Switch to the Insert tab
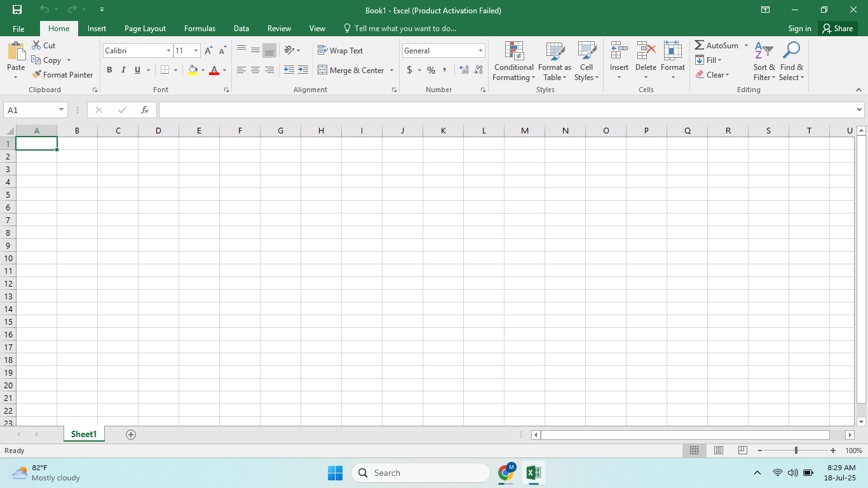The image size is (868, 488). pyautogui.click(x=97, y=29)
